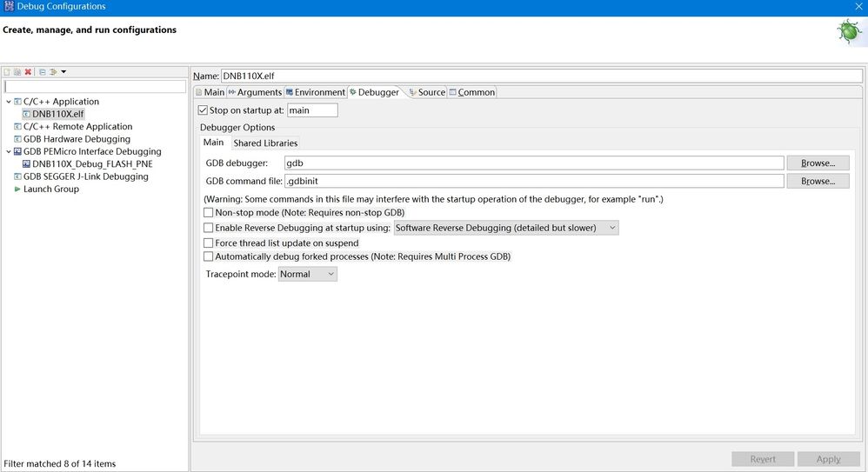
Task: Click the green Launch Group arrow icon
Action: (x=17, y=189)
